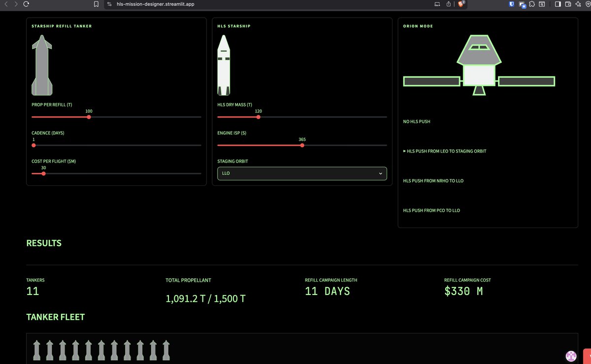
Task: Click the Prop Per Refill (T) label
Action: click(x=52, y=104)
